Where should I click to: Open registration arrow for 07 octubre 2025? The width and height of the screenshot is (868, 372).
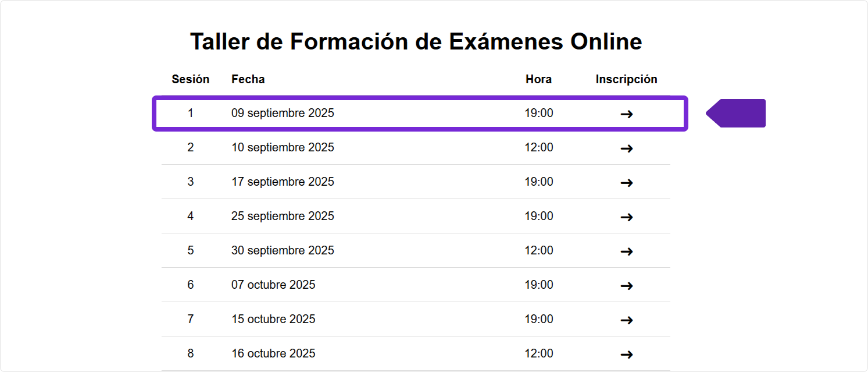(x=626, y=286)
